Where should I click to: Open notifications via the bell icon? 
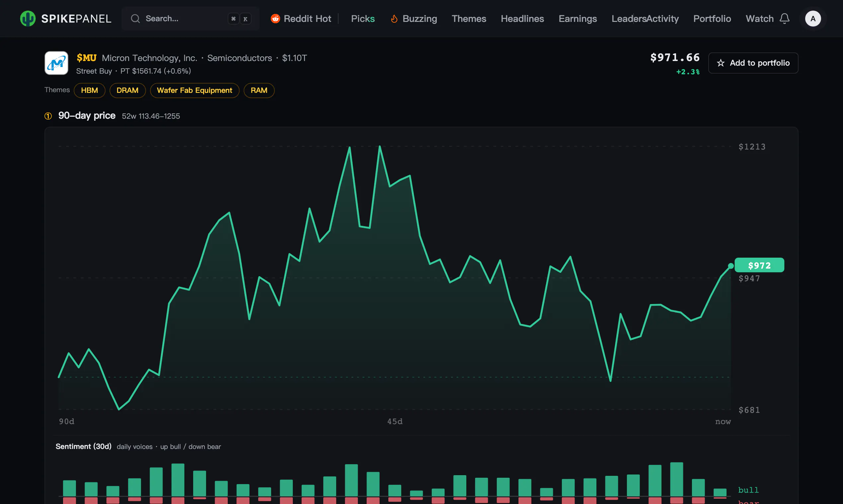point(784,18)
